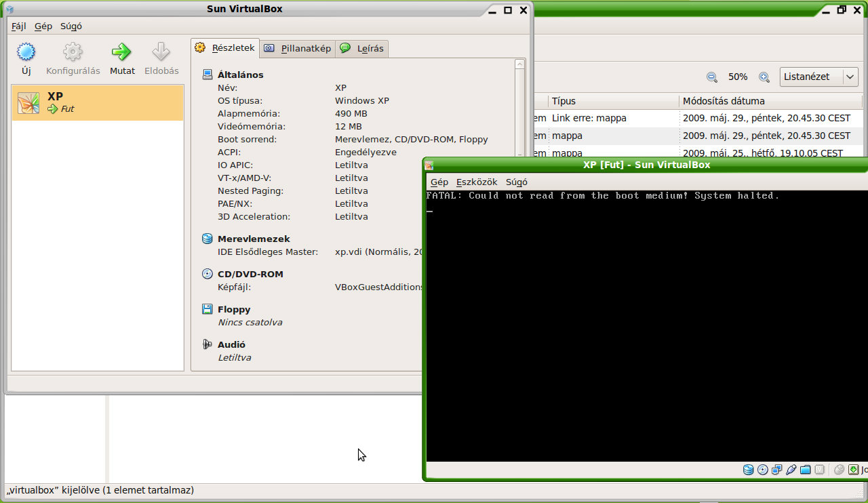The width and height of the screenshot is (868, 503).
Task: Click the Audió section heading
Action: pos(231,344)
